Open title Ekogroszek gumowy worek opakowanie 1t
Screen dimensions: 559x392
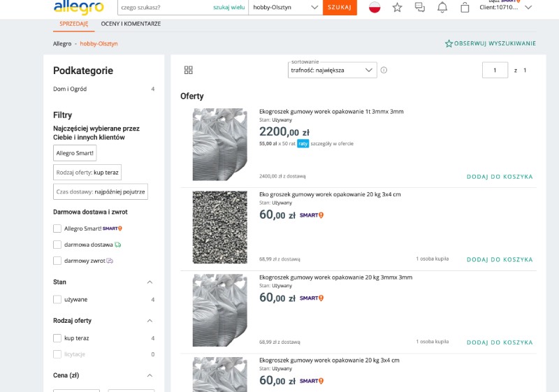click(331, 112)
